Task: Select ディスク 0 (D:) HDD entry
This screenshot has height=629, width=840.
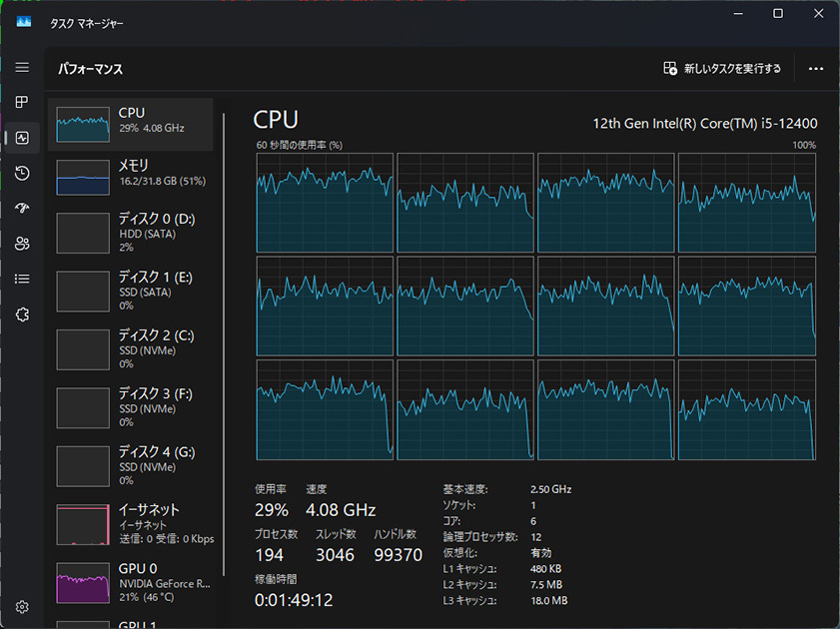Action: tap(130, 233)
